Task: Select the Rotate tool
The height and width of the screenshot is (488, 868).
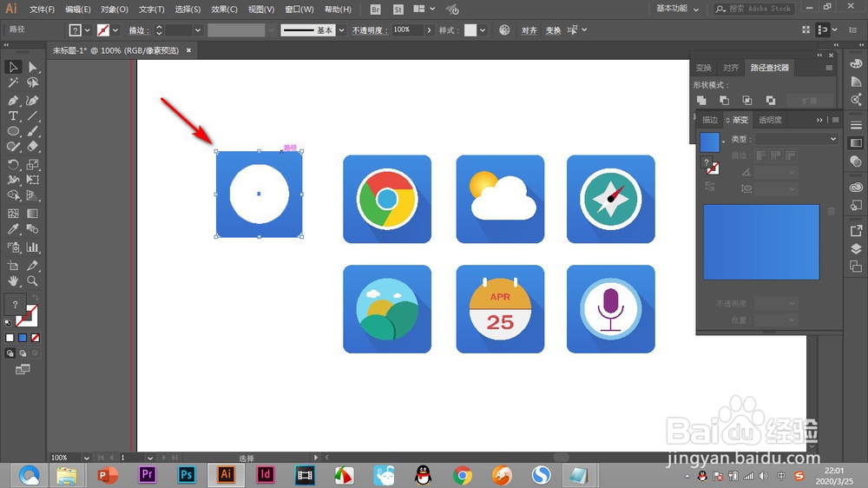Action: (13, 164)
